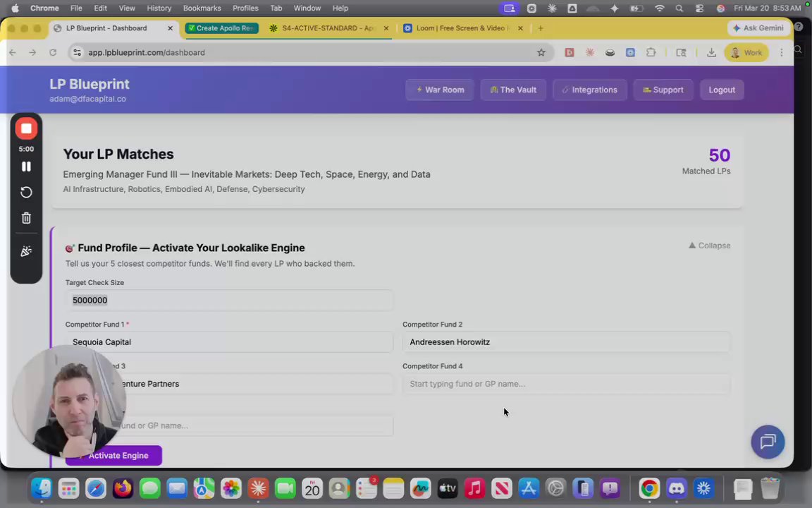Open a new Chrome tab
This screenshot has height=508, width=812.
541,28
